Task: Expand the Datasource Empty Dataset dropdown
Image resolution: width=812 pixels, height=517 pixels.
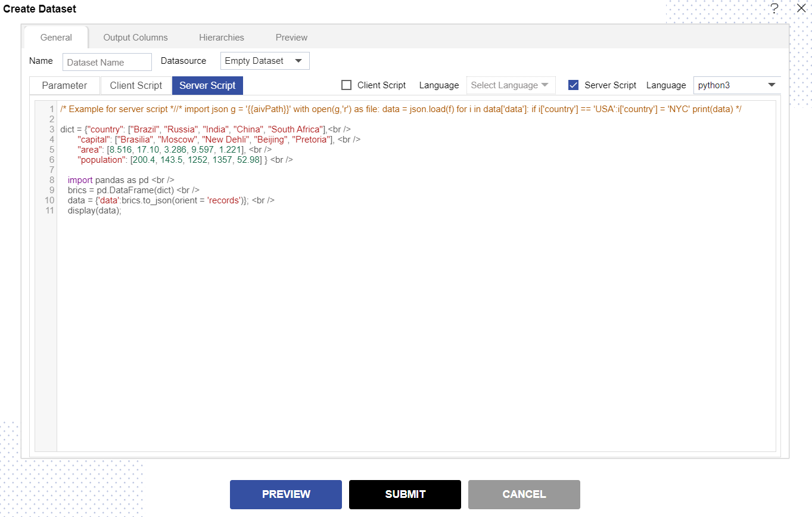Action: click(x=265, y=61)
